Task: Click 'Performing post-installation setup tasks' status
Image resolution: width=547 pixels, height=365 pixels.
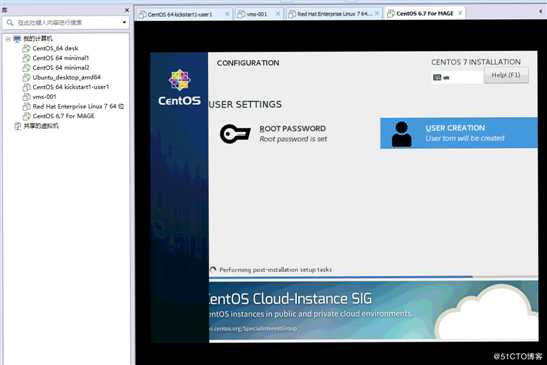Action: click(276, 270)
